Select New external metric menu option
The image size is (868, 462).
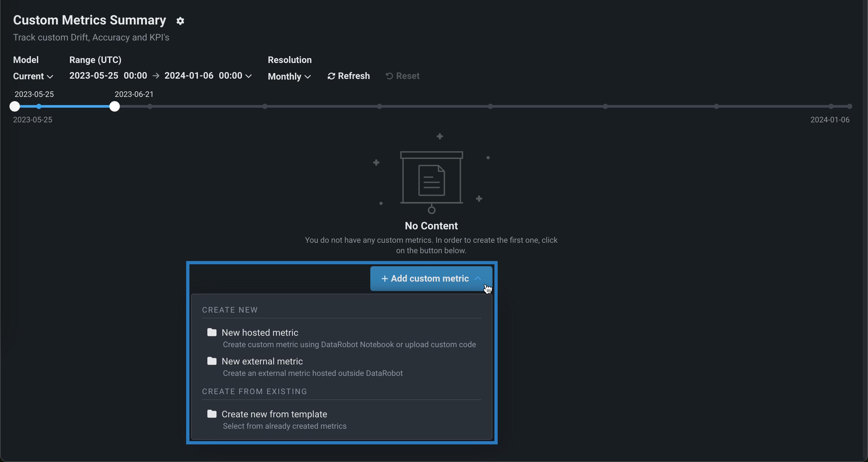(262, 361)
